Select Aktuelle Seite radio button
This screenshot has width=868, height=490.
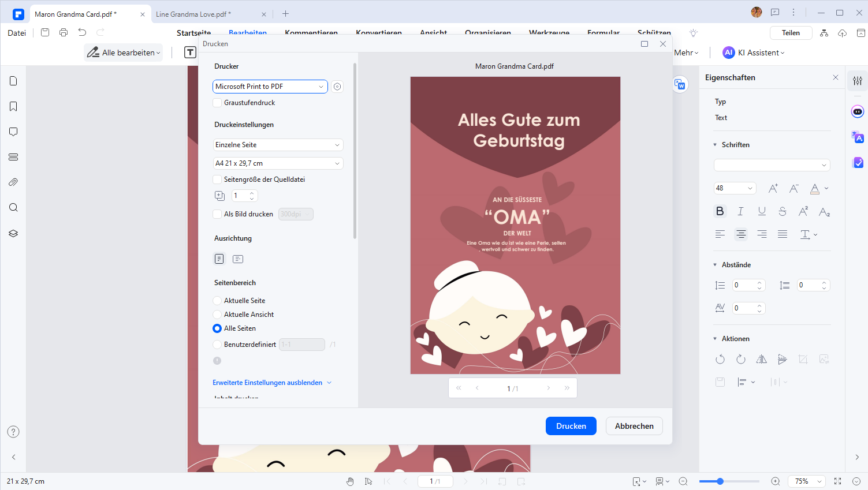point(217,301)
